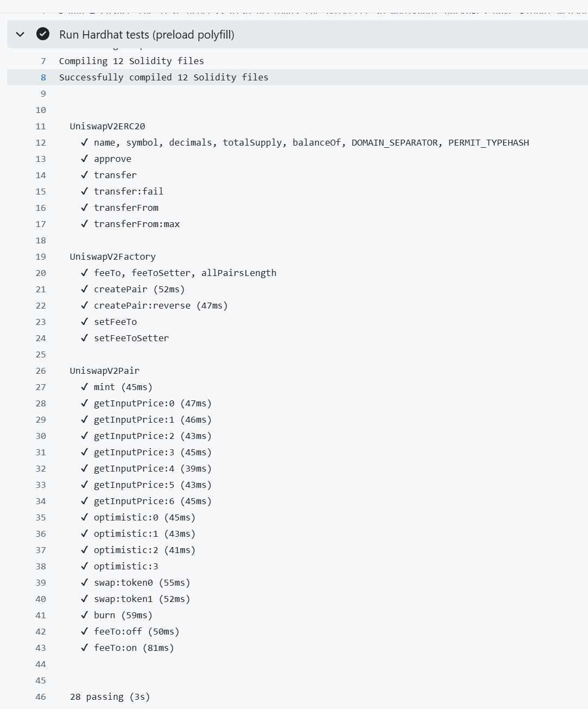Click the checkmark beside mint (45ms)
The height and width of the screenshot is (709, 588).
pos(84,387)
